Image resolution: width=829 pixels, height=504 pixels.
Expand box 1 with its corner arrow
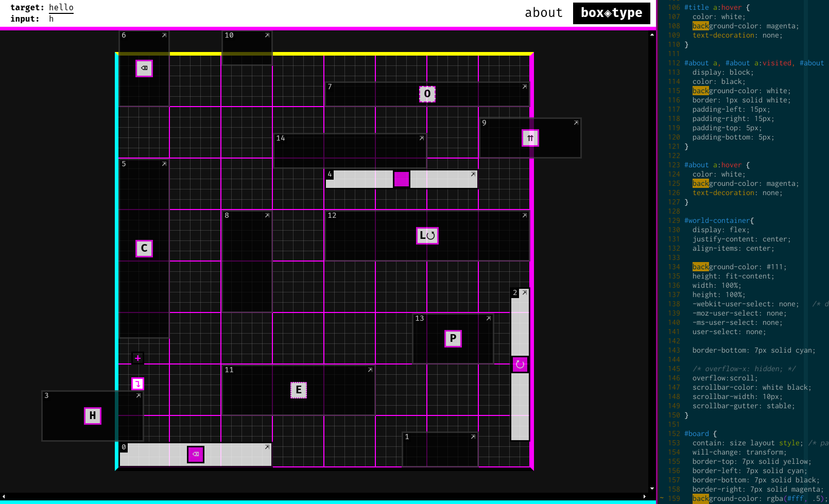[473, 437]
